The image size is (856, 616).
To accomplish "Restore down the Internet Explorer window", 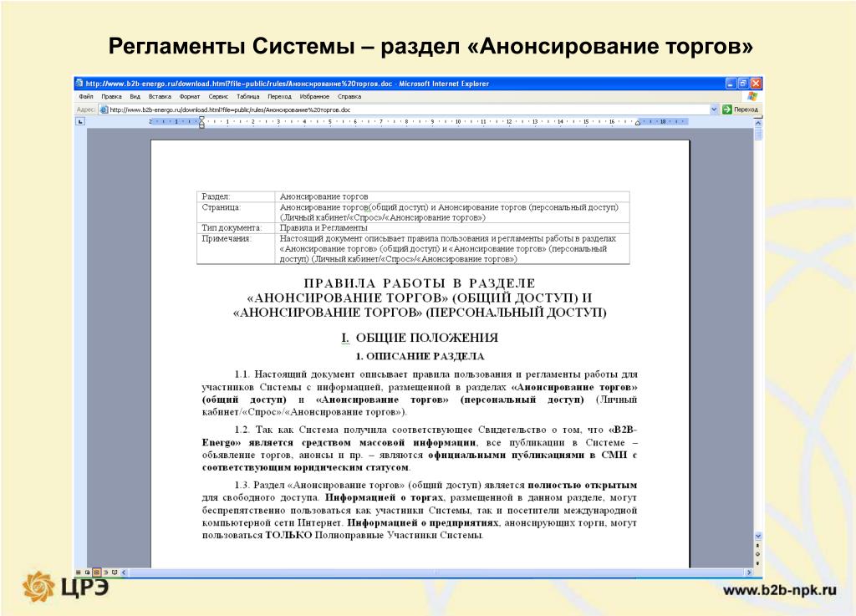I will pyautogui.click(x=743, y=84).
